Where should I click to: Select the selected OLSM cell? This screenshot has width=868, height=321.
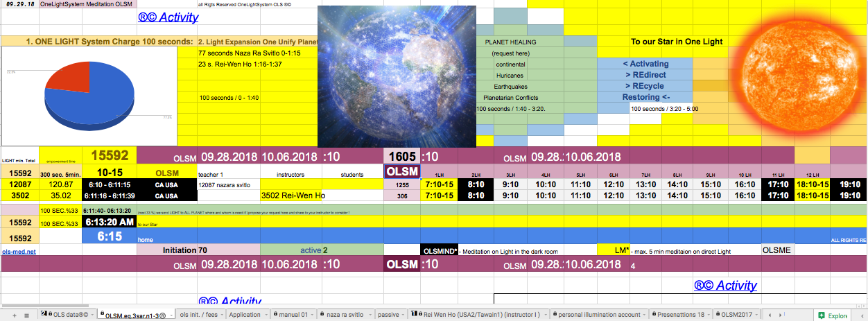click(402, 171)
